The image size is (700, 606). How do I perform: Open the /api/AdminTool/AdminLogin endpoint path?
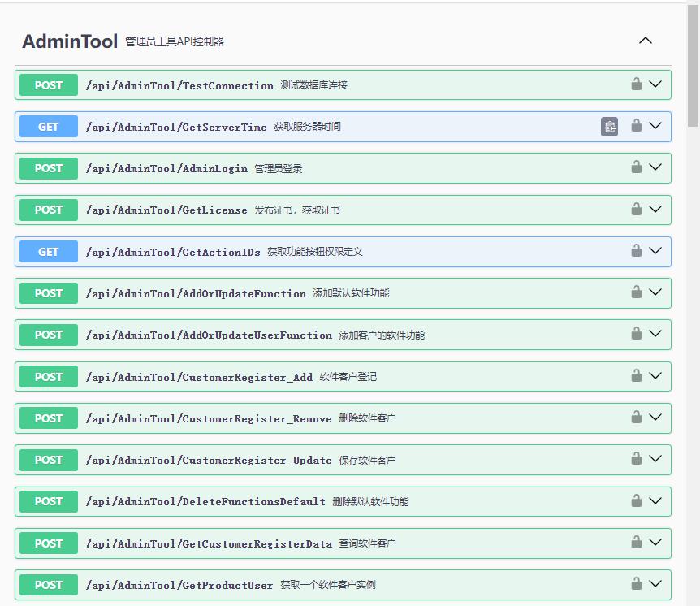(166, 168)
